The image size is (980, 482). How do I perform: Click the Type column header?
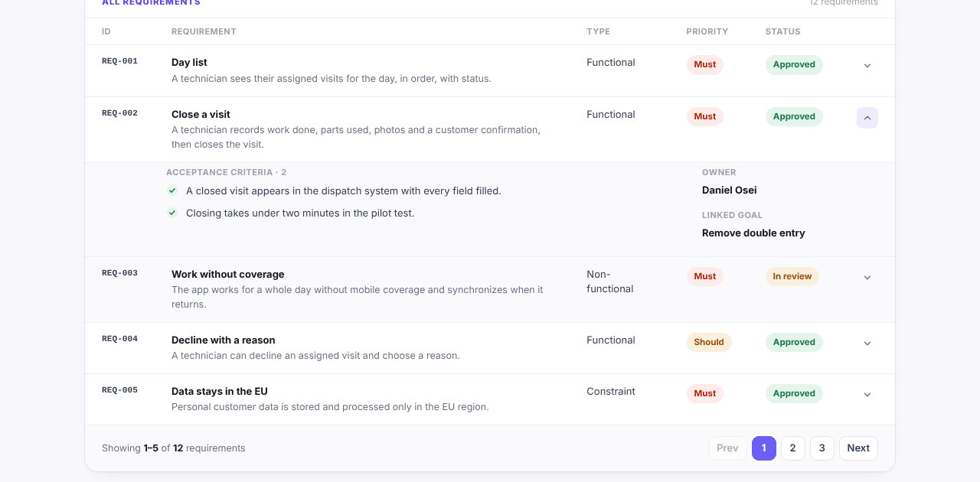pos(599,31)
